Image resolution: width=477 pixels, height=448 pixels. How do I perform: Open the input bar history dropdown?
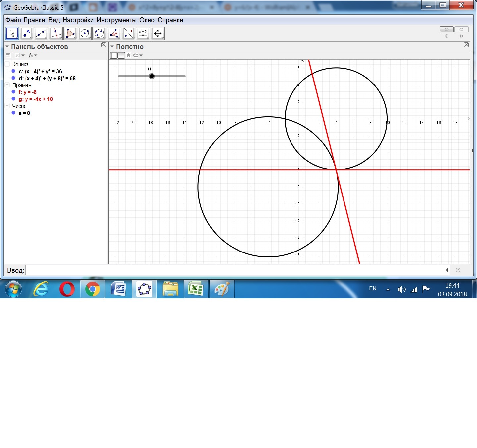pos(447,270)
